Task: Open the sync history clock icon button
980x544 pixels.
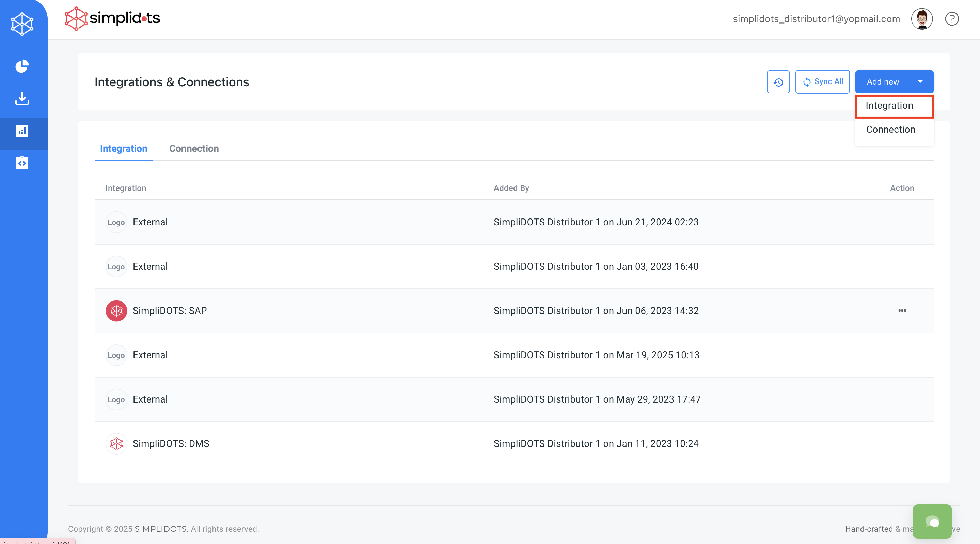Action: coord(778,82)
